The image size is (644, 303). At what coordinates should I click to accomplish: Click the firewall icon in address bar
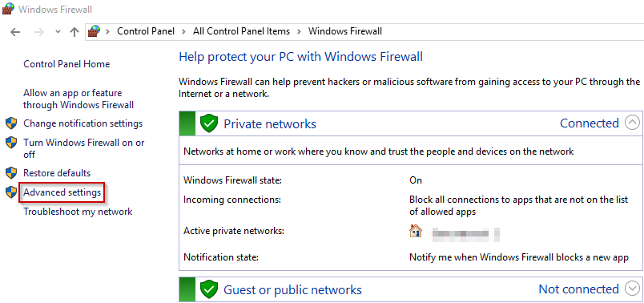tap(95, 31)
